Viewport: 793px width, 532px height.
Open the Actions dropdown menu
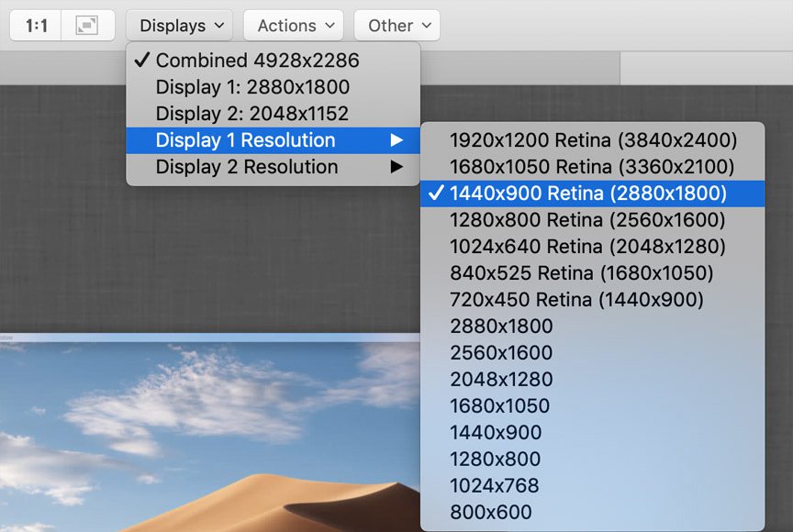[x=293, y=25]
